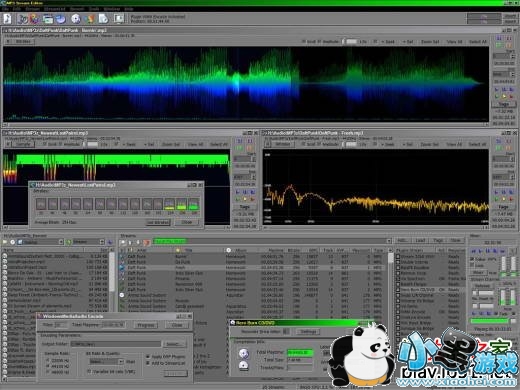Click the Output Folder path field
The width and height of the screenshot is (520, 390).
(116, 344)
